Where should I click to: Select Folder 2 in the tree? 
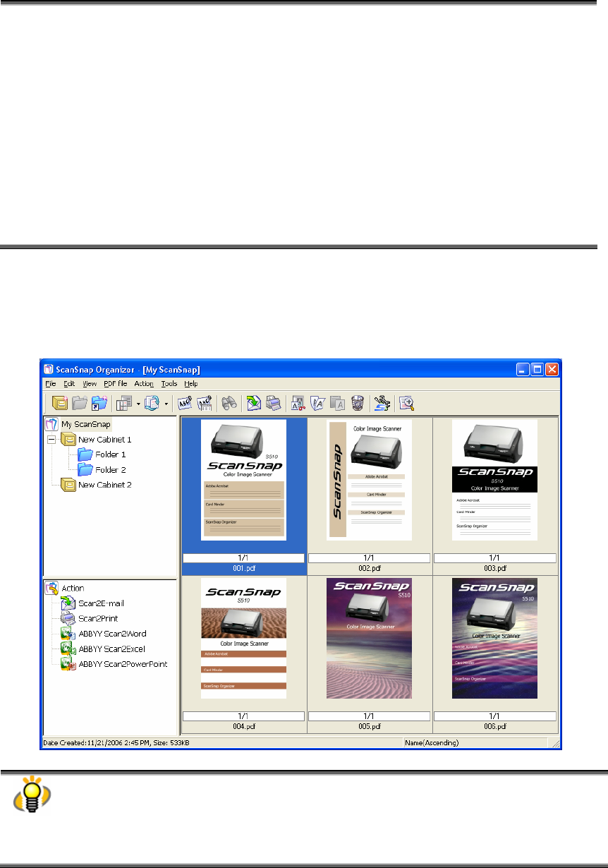tap(111, 469)
